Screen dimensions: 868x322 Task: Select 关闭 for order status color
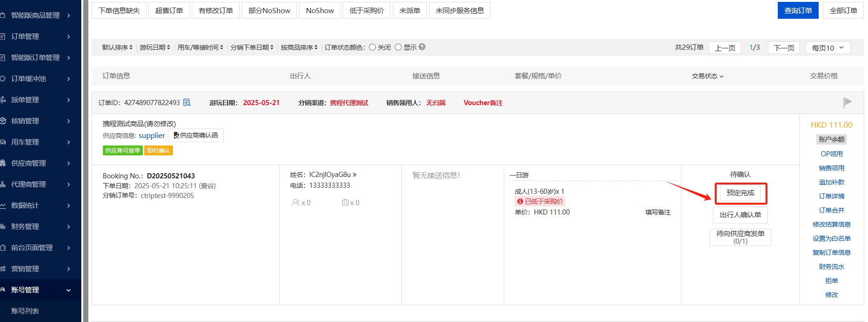pos(372,47)
